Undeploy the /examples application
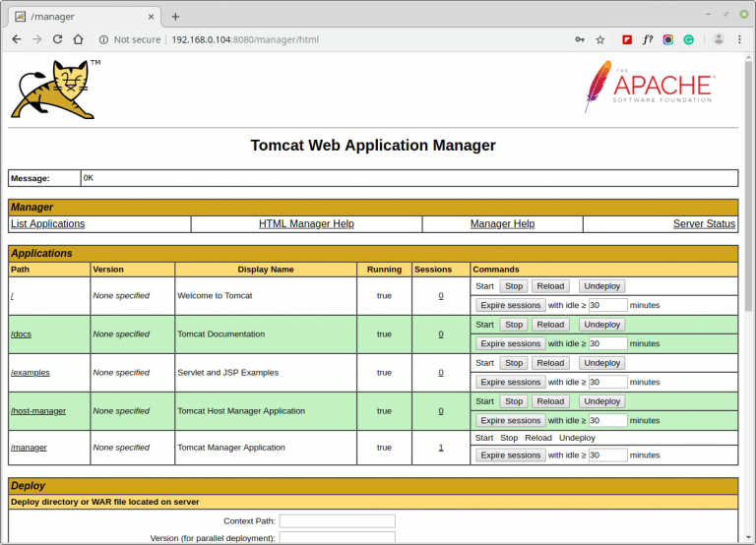 pyautogui.click(x=600, y=363)
